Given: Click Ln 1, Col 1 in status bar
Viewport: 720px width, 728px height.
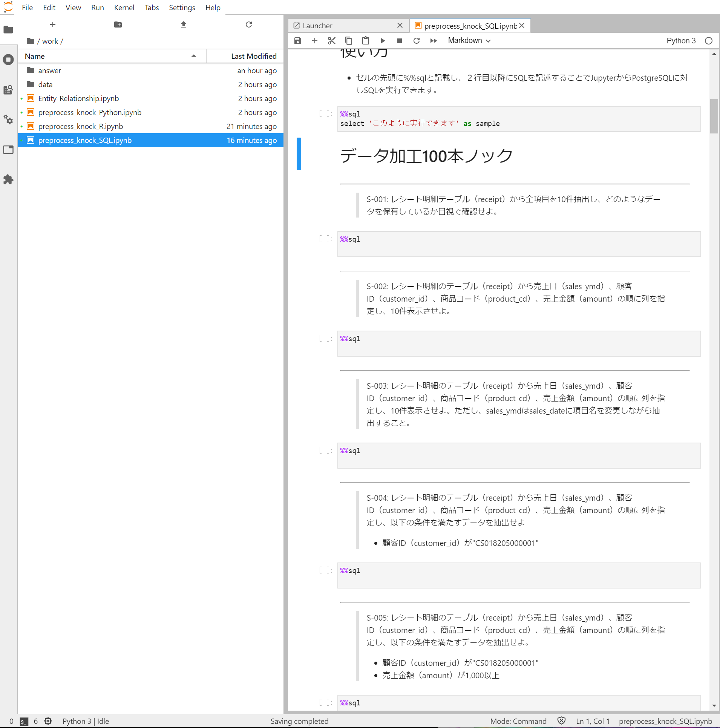Looking at the screenshot, I should pyautogui.click(x=593, y=721).
